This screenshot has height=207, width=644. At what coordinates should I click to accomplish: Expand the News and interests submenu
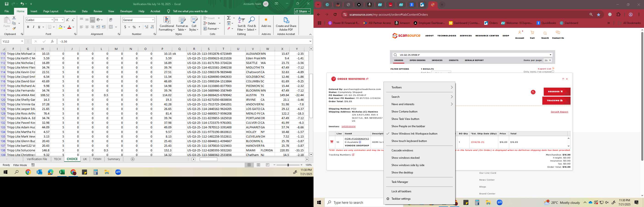coord(419,104)
